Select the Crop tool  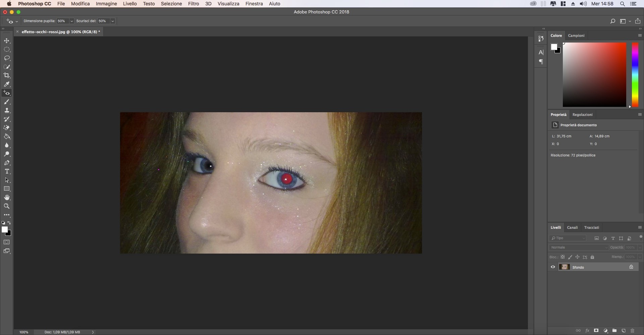[7, 75]
